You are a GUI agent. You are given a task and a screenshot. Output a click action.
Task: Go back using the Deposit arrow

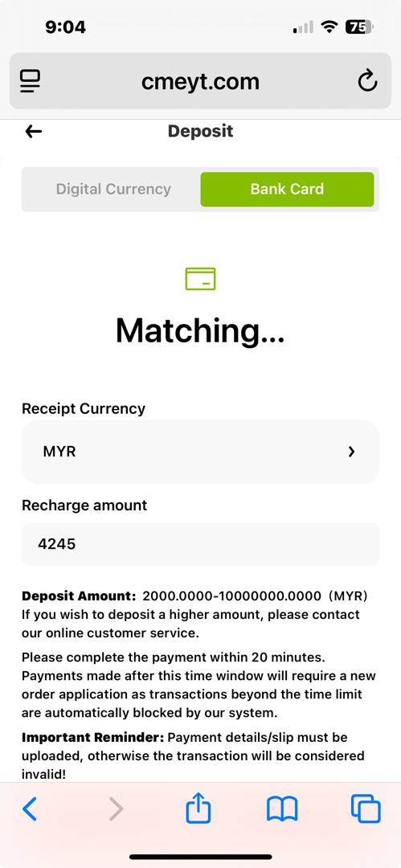click(x=34, y=131)
